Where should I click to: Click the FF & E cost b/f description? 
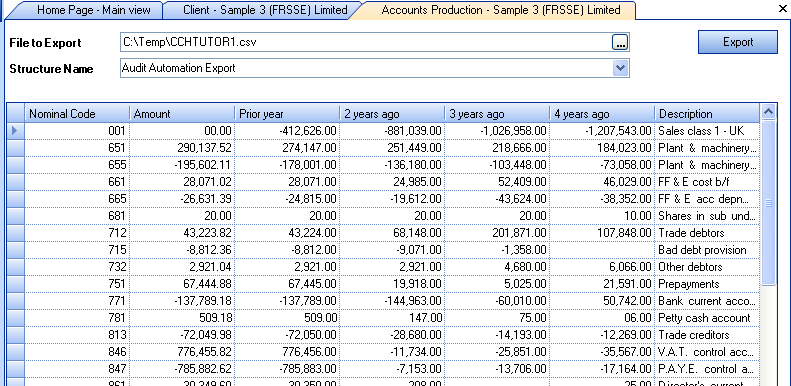pyautogui.click(x=707, y=182)
